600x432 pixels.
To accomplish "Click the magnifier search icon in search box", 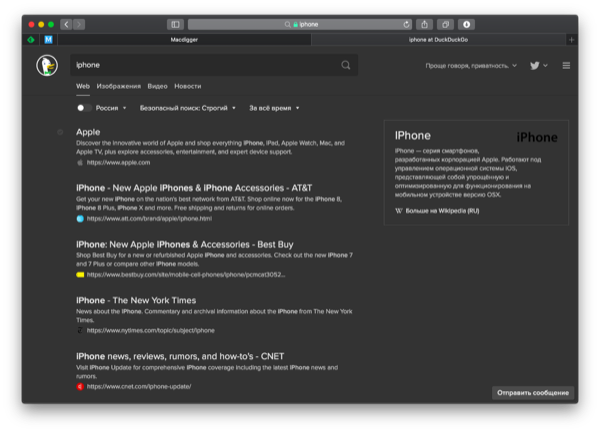I will pyautogui.click(x=346, y=65).
